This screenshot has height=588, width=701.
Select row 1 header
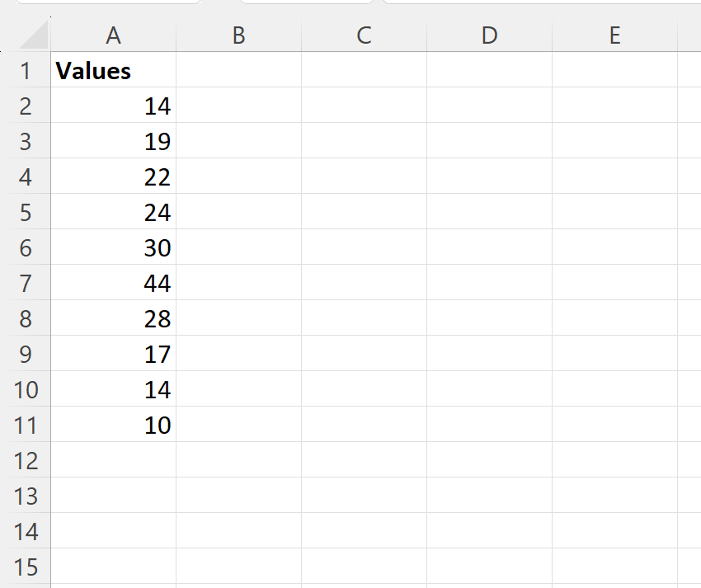coord(26,70)
